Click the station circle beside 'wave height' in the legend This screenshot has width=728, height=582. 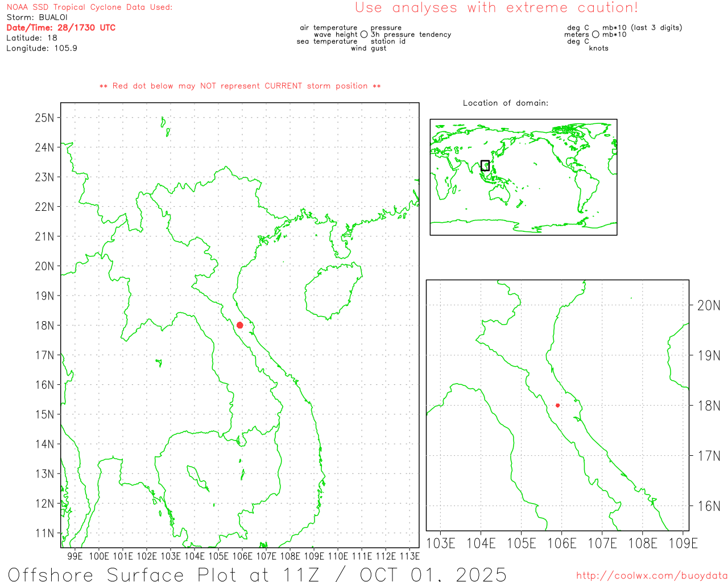pyautogui.click(x=364, y=35)
